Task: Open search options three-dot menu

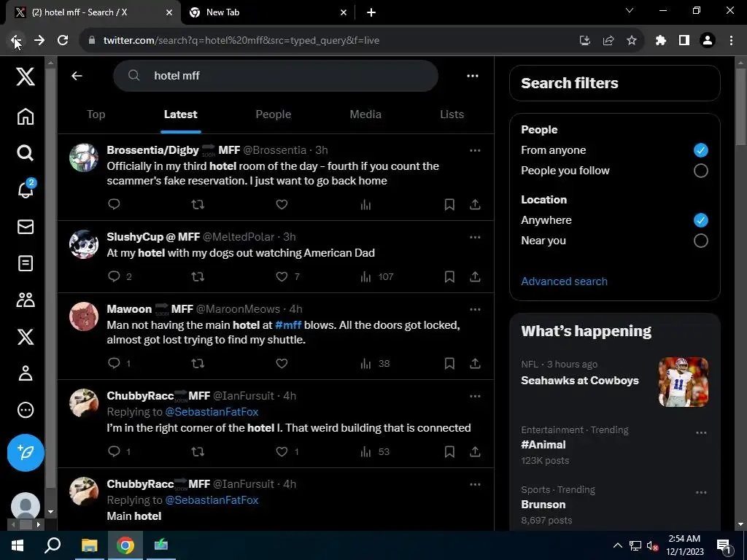Action: pos(473,76)
